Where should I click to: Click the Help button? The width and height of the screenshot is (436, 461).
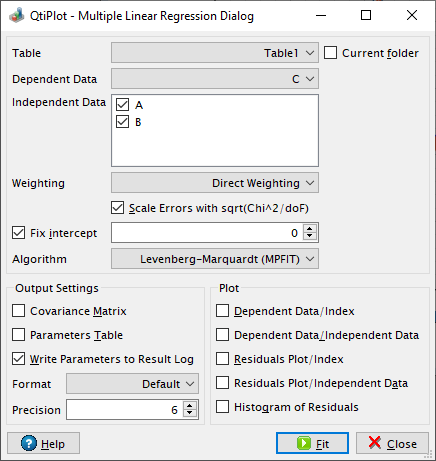43,443
